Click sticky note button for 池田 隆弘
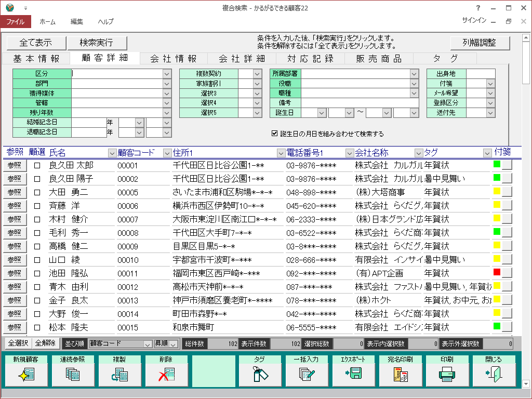Viewport: 532px width, 399px height. (507, 273)
